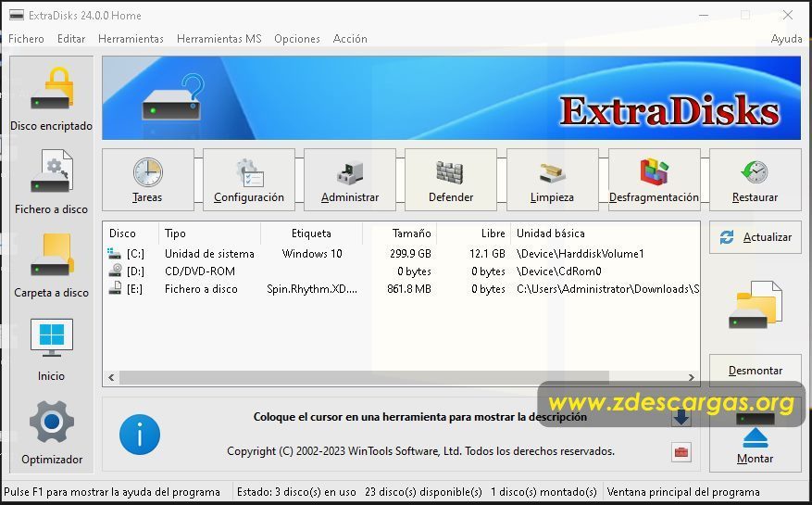Click the [D:] CD drive icon

click(x=115, y=271)
